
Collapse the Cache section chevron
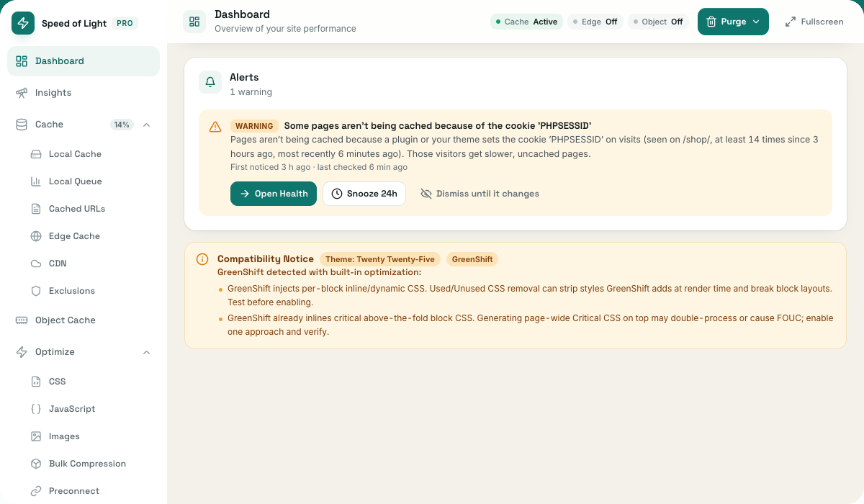[147, 125]
